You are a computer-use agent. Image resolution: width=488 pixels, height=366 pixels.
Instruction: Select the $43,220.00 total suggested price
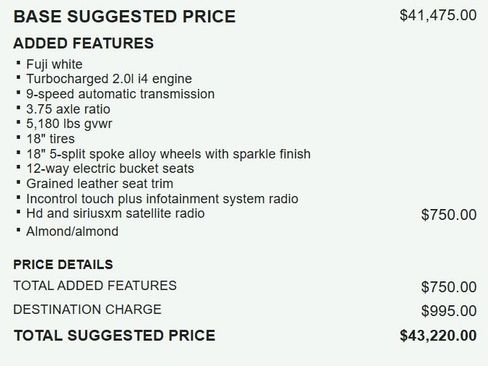pyautogui.click(x=438, y=336)
